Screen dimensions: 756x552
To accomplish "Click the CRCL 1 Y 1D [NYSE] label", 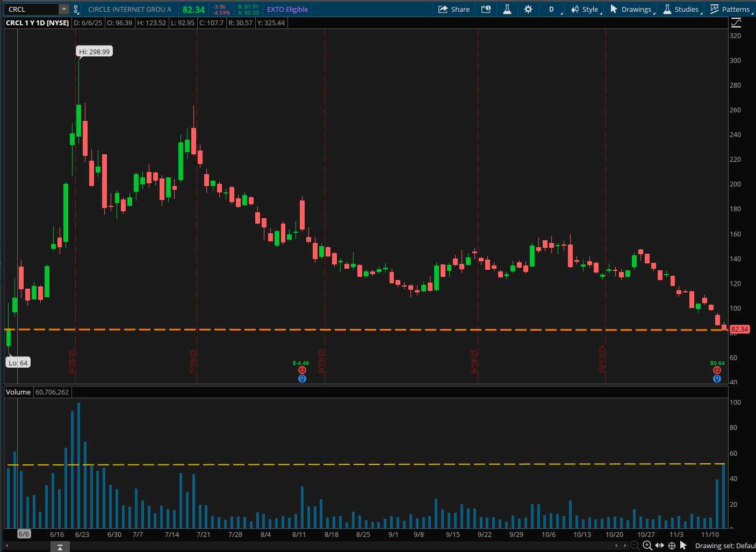I will 38,23.
